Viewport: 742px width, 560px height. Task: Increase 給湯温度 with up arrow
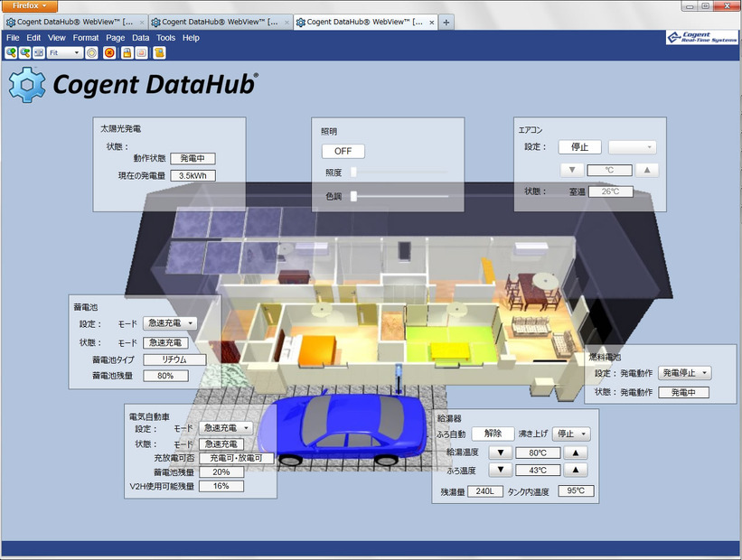[576, 453]
